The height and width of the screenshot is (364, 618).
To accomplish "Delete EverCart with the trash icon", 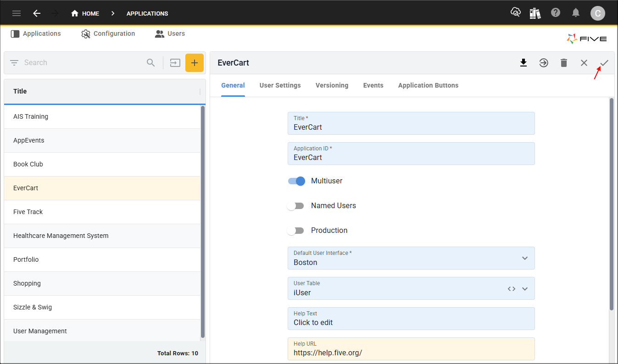I will pos(564,63).
